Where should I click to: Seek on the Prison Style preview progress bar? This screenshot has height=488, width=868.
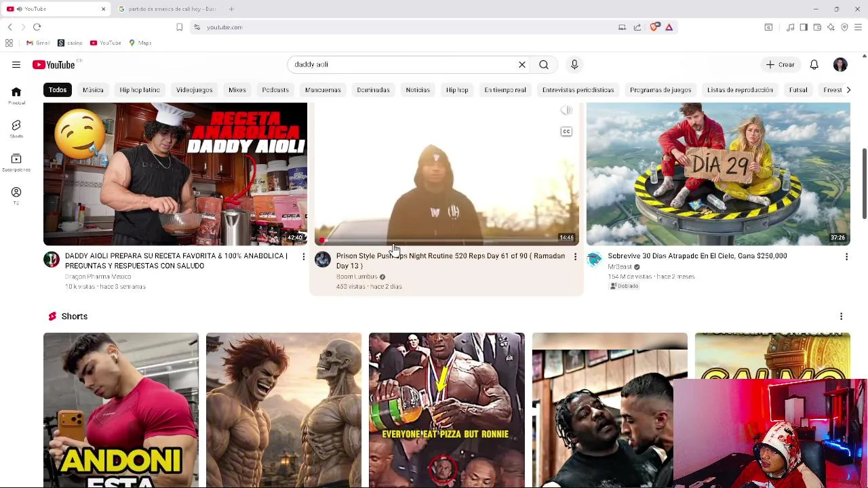[447, 241]
